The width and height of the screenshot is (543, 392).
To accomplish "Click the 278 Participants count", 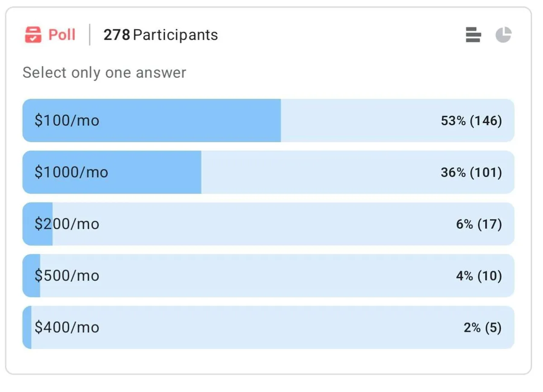I will (x=161, y=35).
